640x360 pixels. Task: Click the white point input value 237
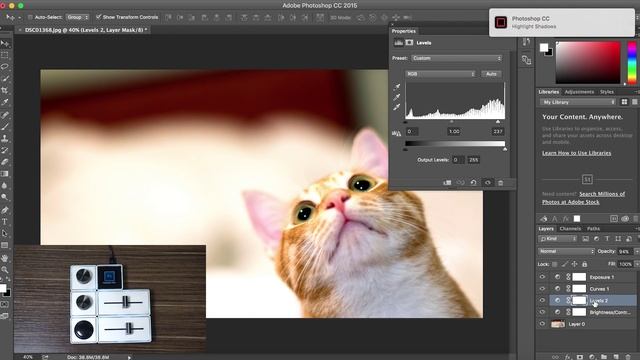click(x=497, y=131)
